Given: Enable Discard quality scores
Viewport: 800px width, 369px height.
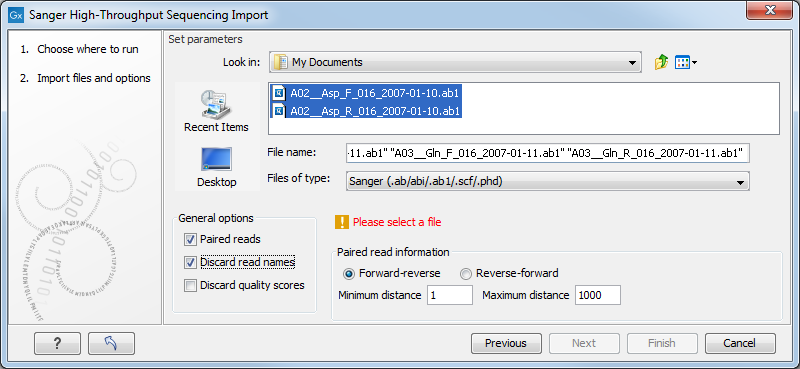Looking at the screenshot, I should [x=190, y=285].
